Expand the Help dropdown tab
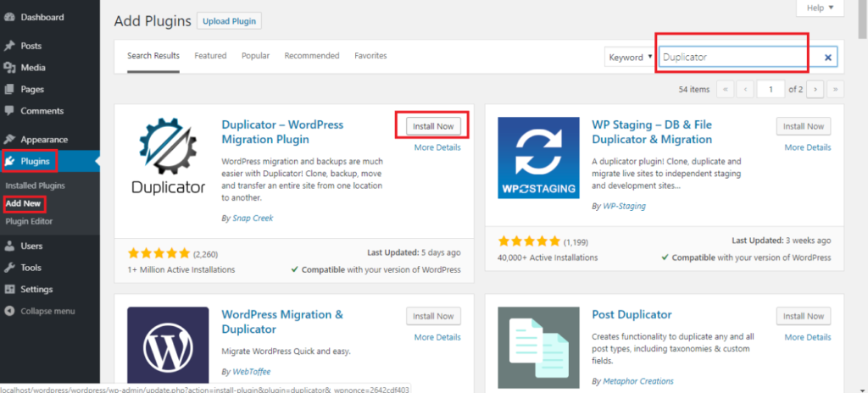Image resolution: width=868 pixels, height=393 pixels. 820,8
